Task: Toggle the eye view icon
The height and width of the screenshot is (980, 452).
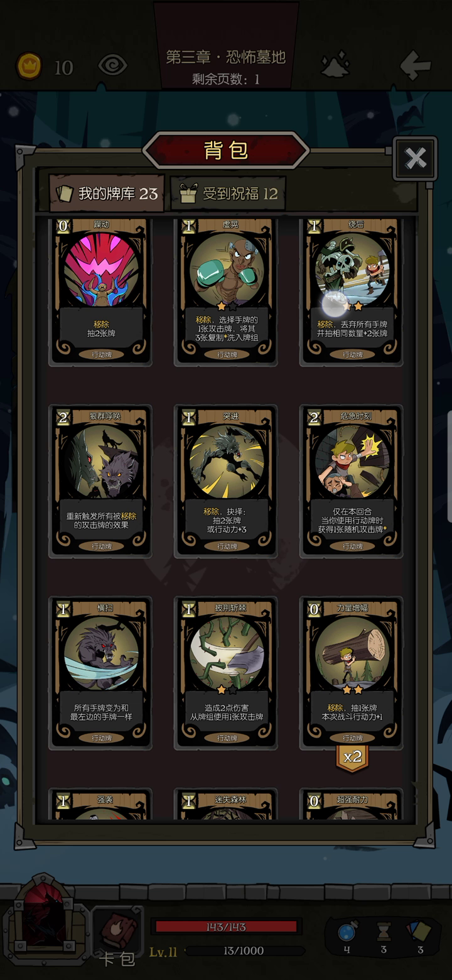Action: click(x=113, y=65)
